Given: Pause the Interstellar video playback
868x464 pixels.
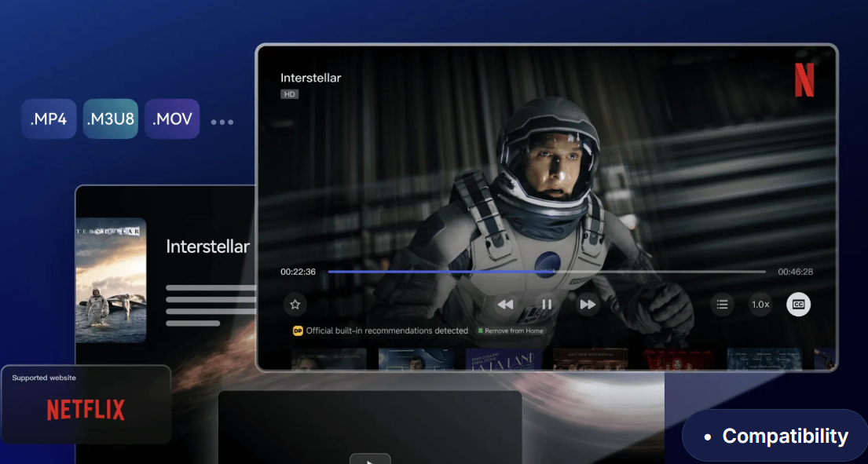Looking at the screenshot, I should tap(546, 304).
